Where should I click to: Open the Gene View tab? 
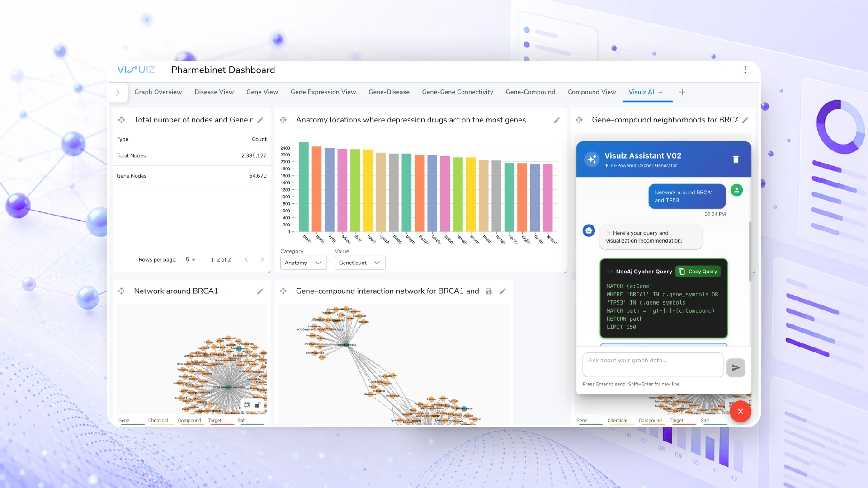262,92
